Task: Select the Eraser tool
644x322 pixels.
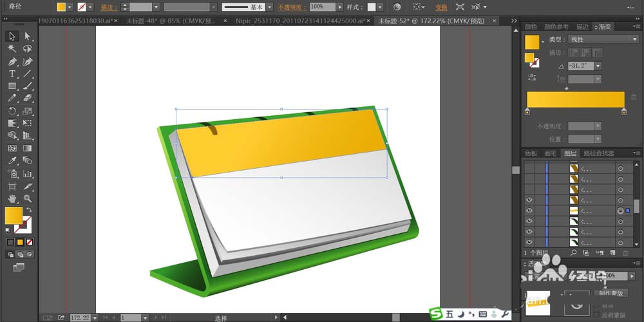Action: (x=27, y=99)
